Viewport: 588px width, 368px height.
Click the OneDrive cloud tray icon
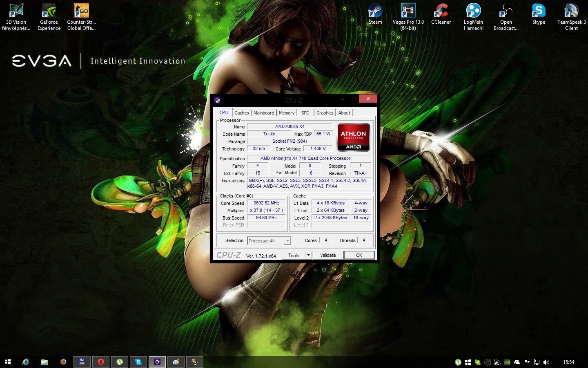pos(517,362)
